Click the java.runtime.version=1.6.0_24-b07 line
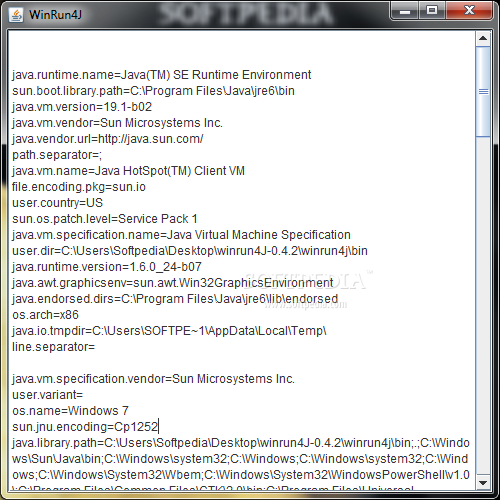 point(107,267)
